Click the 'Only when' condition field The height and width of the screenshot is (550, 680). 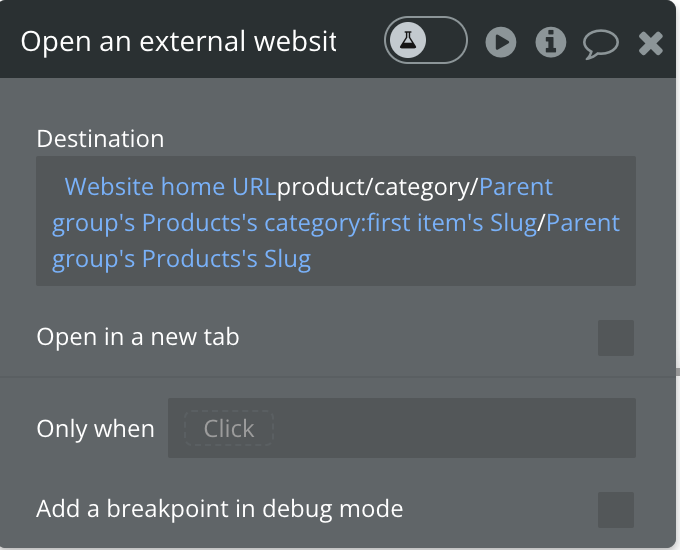450,428
